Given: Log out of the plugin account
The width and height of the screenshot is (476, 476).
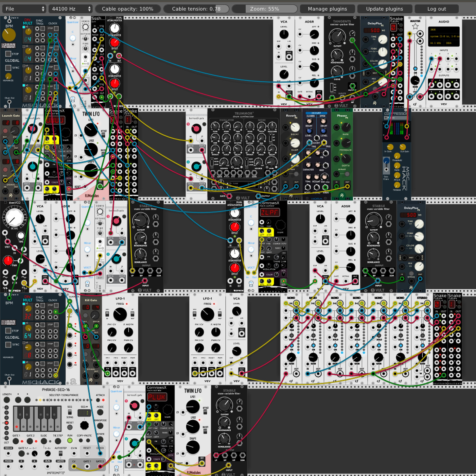Looking at the screenshot, I should click(x=437, y=9).
